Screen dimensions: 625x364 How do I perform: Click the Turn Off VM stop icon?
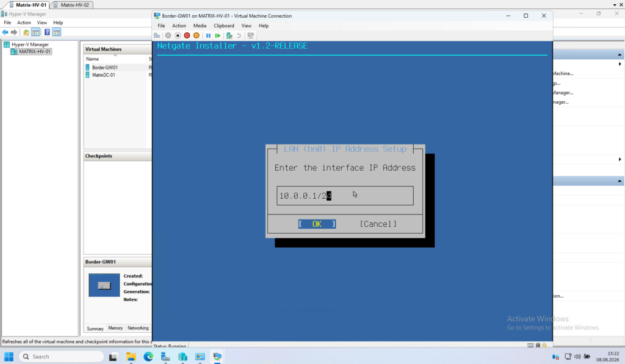(178, 35)
